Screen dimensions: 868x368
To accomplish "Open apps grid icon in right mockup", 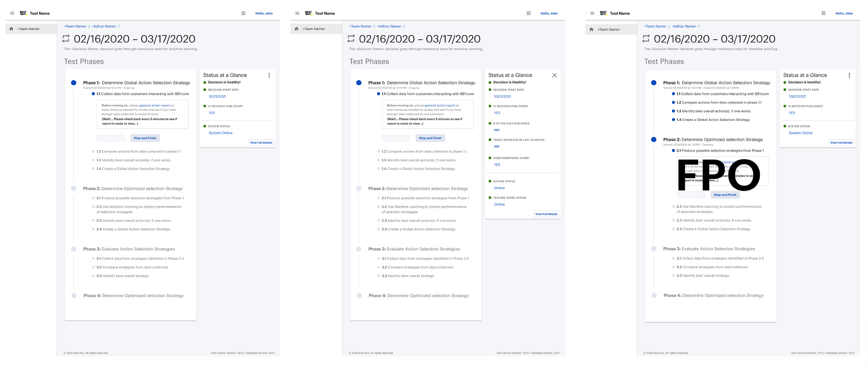I will click(x=823, y=14).
